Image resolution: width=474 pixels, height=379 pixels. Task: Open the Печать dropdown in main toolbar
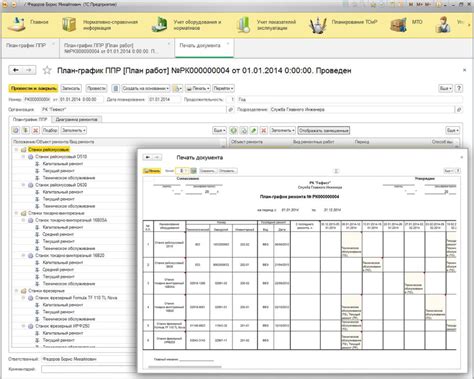point(198,88)
